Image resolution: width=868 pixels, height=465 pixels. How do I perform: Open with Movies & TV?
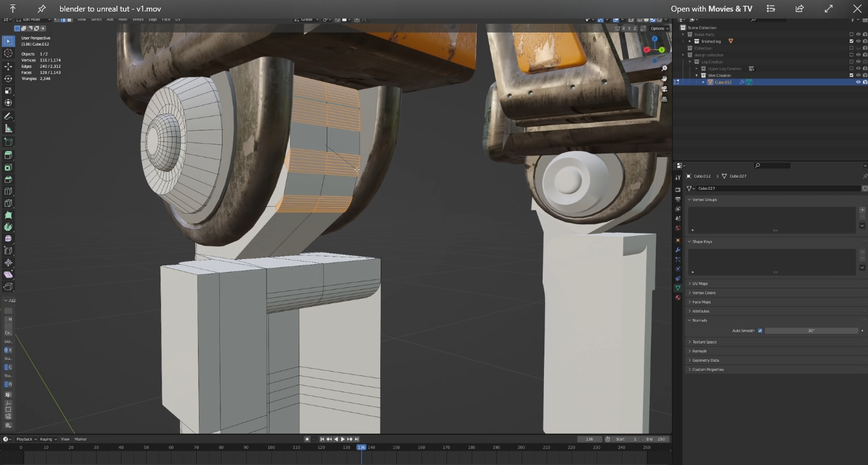pyautogui.click(x=711, y=8)
